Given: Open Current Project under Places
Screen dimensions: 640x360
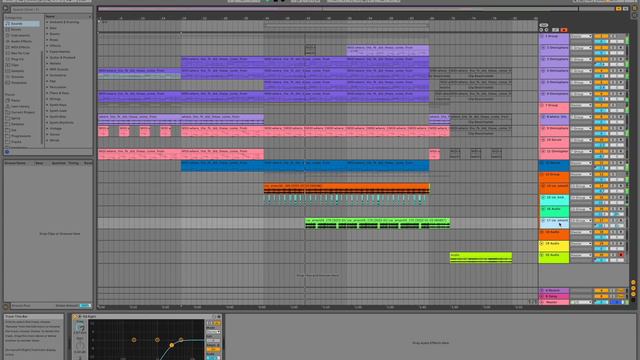Looking at the screenshot, I should click(22, 112).
